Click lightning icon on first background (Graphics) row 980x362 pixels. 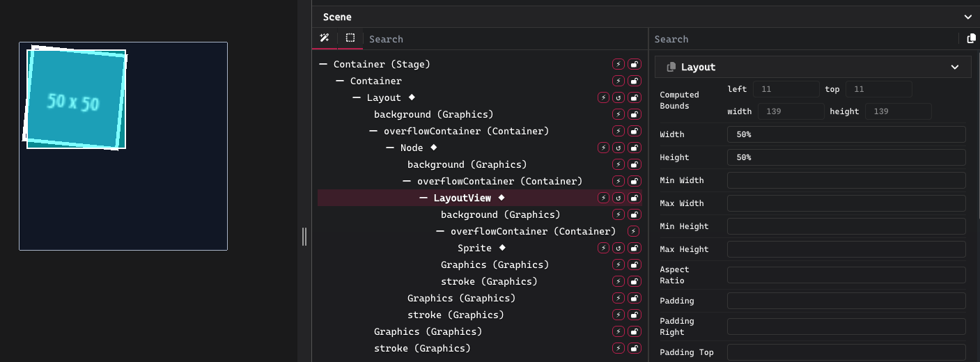tap(618, 114)
